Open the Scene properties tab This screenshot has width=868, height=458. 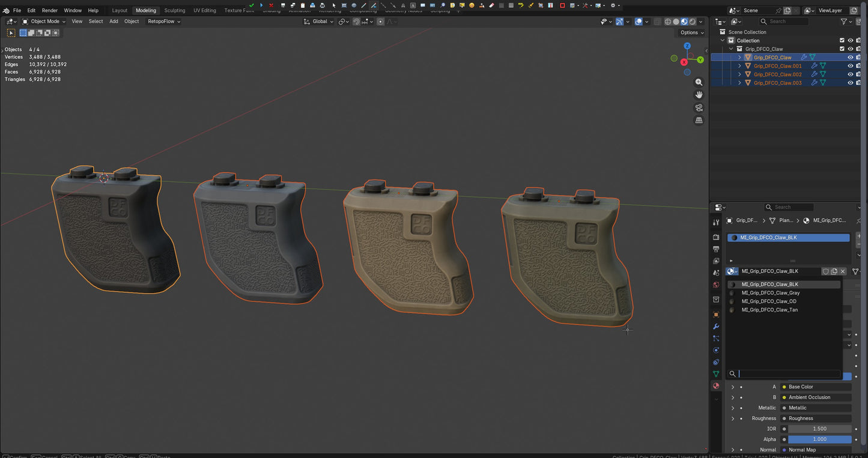coord(716,273)
